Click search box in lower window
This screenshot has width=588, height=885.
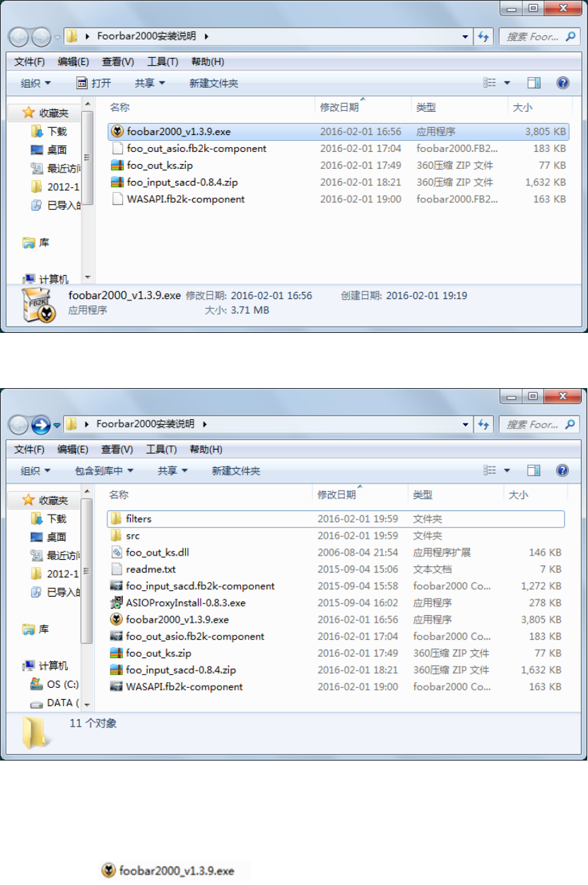[x=539, y=424]
